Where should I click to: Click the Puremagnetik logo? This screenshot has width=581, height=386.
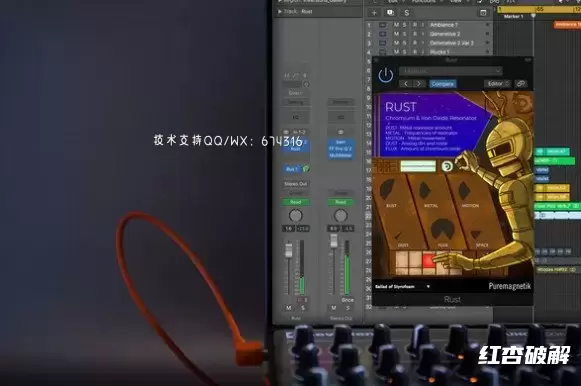[x=509, y=286]
